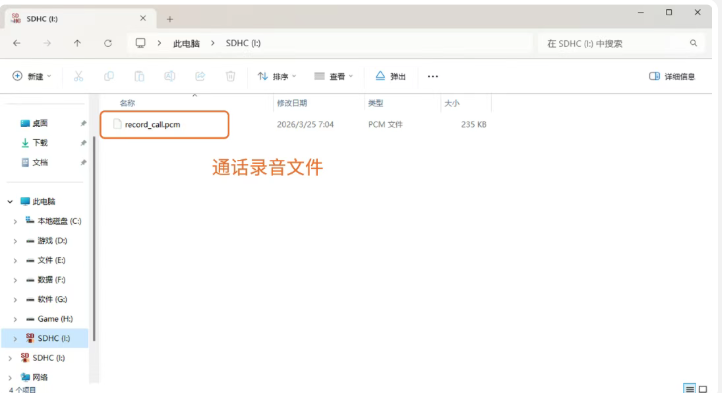The width and height of the screenshot is (722, 393).
Task: Click the 235 KB size cell
Action: [474, 124]
